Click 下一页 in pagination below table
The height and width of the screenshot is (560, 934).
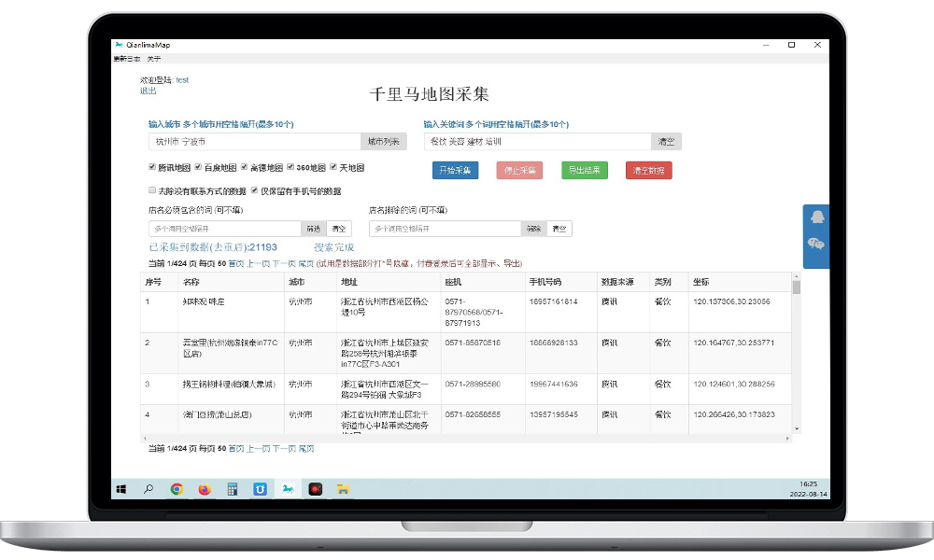[x=284, y=449]
